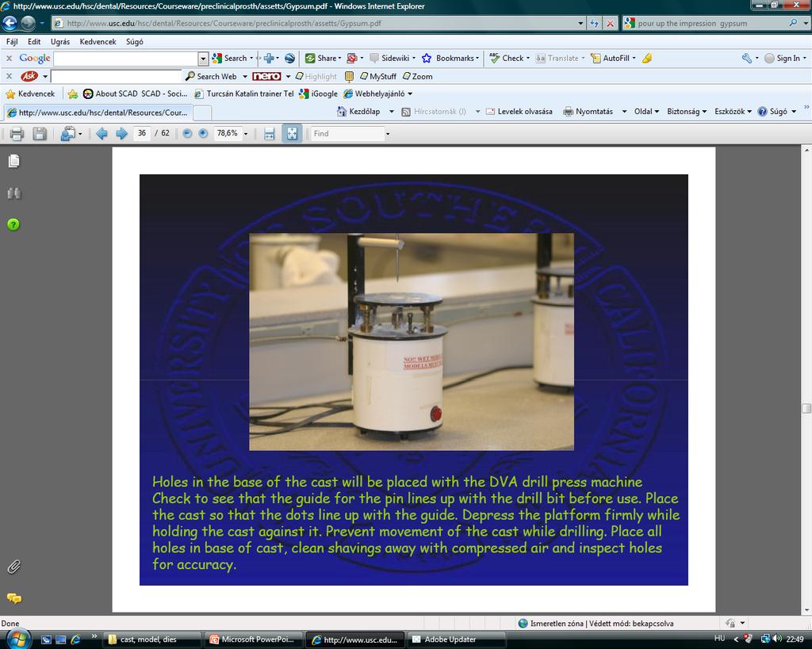Click the PDF page number field
Image resolution: width=812 pixels, height=649 pixels.
(142, 134)
